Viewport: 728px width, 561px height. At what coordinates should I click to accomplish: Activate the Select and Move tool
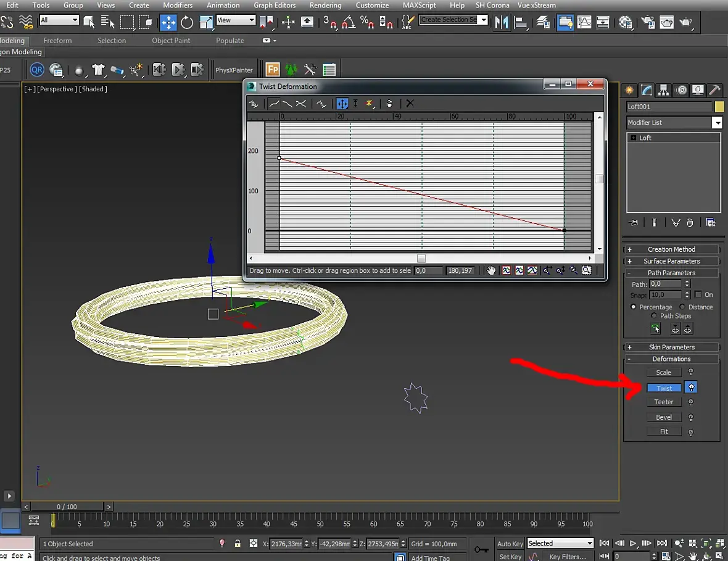pos(168,23)
